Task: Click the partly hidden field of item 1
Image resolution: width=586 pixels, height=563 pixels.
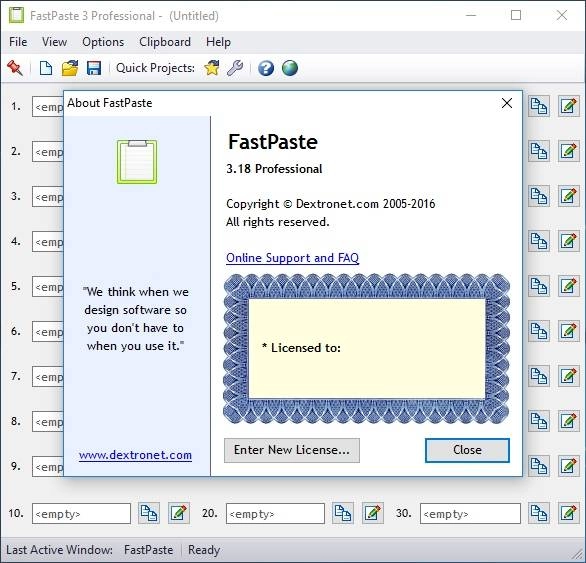Action: tap(48, 107)
